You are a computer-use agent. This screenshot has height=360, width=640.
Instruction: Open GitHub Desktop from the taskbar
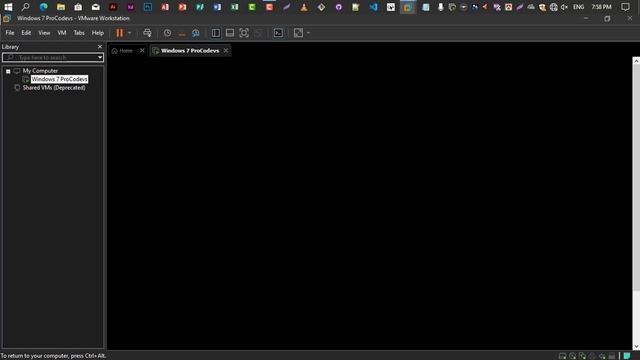click(x=339, y=7)
